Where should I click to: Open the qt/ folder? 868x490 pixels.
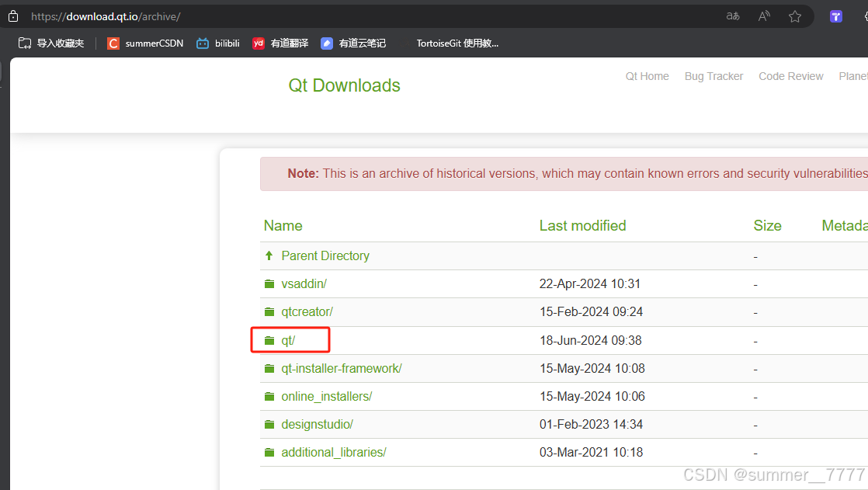(x=288, y=340)
